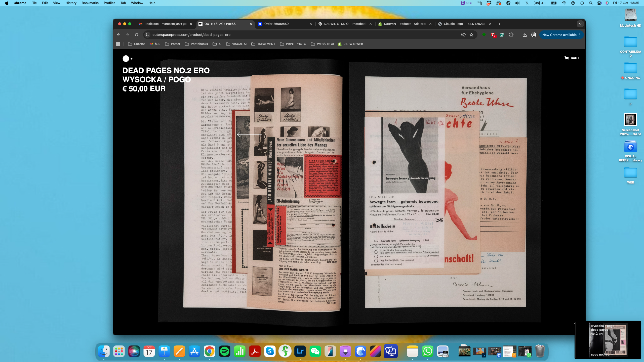Open the green download arrow extension
Screen dimensions: 644x362
pos(484,35)
